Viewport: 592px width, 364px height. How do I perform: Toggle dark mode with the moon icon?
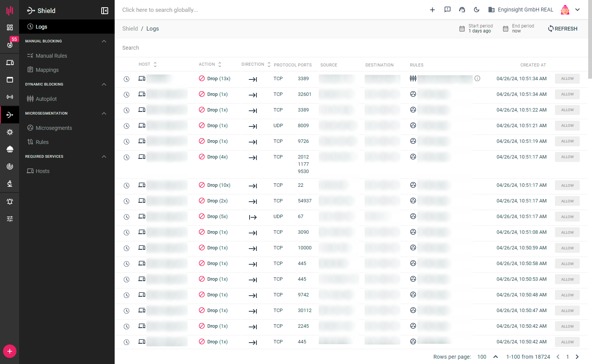pyautogui.click(x=477, y=10)
